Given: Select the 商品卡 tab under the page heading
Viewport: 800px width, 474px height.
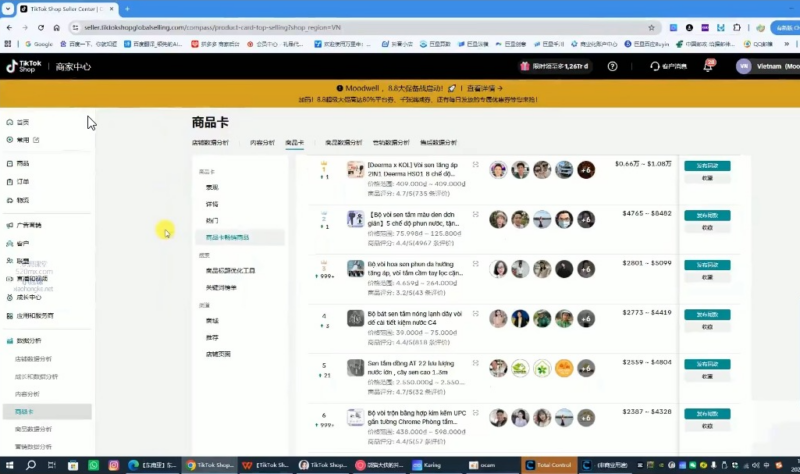Looking at the screenshot, I should pyautogui.click(x=294, y=142).
